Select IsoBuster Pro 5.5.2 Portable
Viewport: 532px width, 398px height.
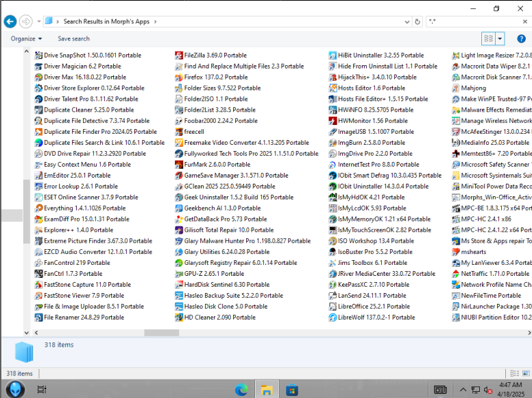pos(371,252)
